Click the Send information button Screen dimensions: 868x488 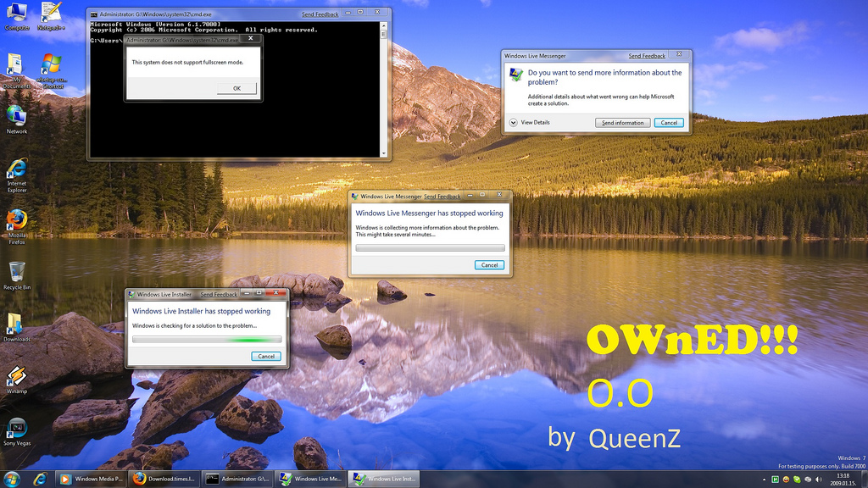(623, 123)
